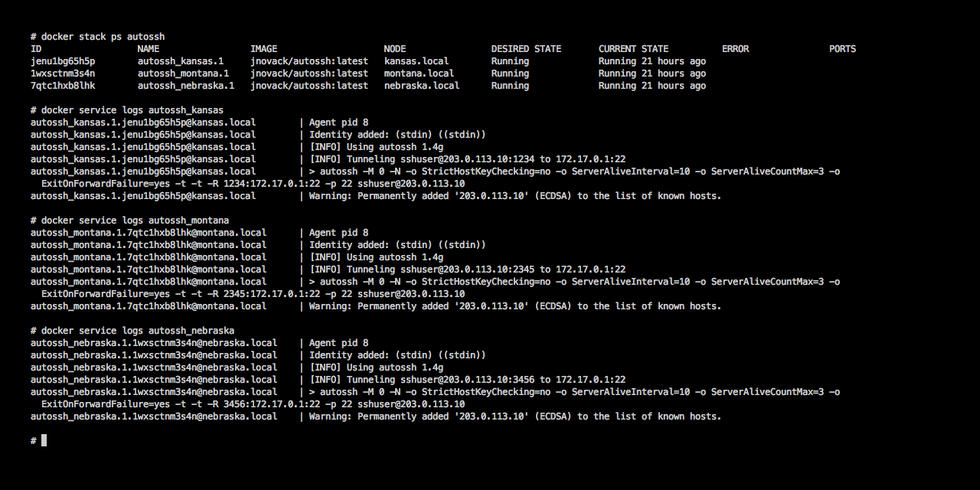
Task: Click nebraska.local in the NODE column
Action: [422, 86]
